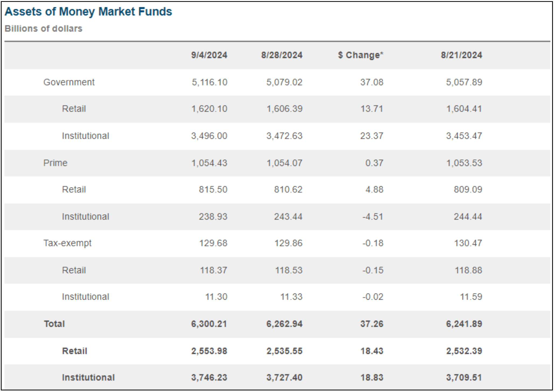Select the Government 9/4/2024 value 5,116.10

coord(209,82)
